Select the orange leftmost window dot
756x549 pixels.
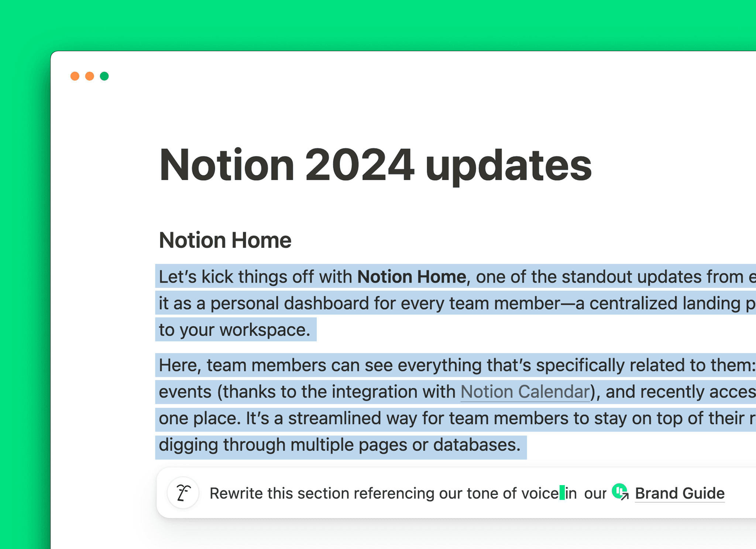click(76, 76)
